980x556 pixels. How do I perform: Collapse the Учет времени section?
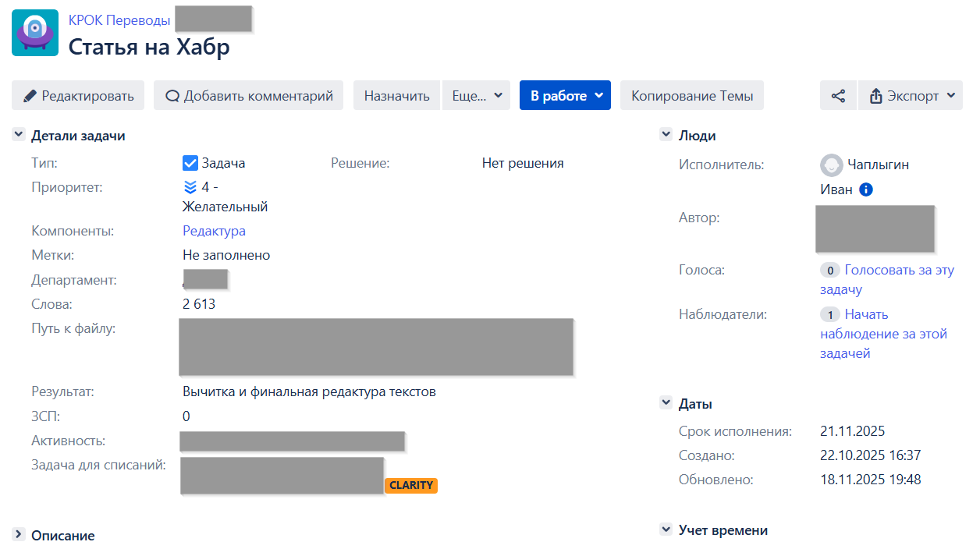coord(666,529)
